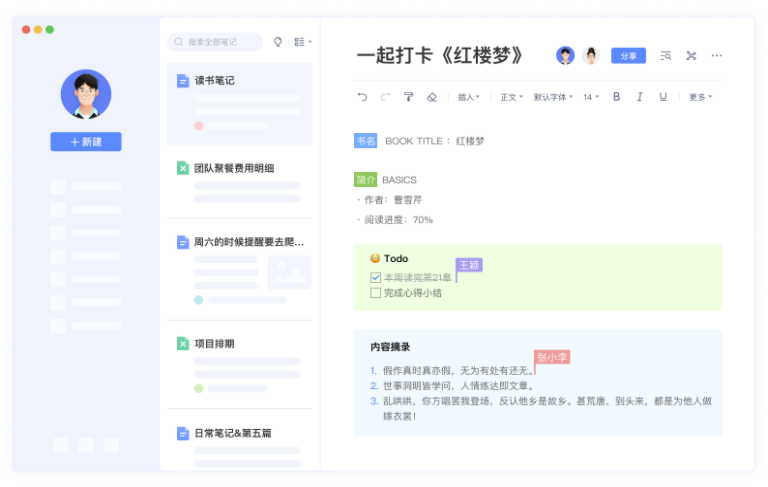Screen dimensions: 768x487
Task: Click the search all notes field
Action: (x=215, y=42)
